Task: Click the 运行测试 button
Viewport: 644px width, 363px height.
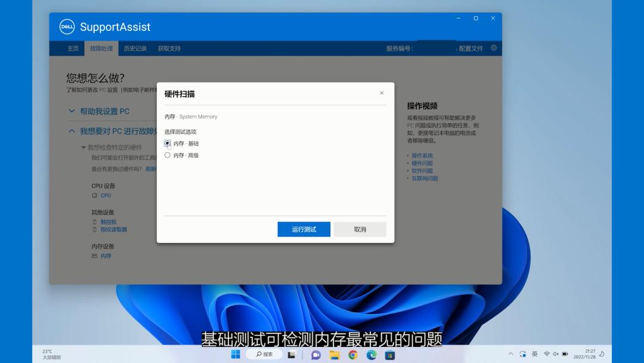Action: tap(304, 229)
